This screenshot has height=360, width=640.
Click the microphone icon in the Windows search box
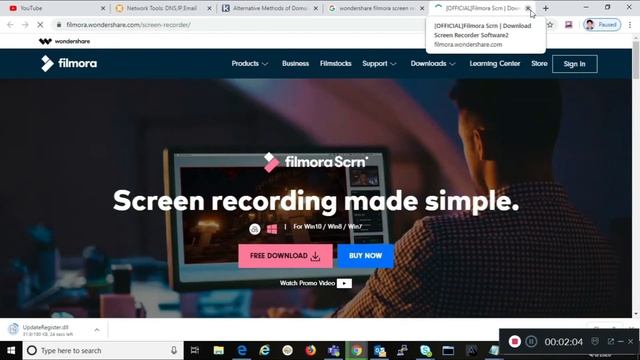click(x=174, y=351)
